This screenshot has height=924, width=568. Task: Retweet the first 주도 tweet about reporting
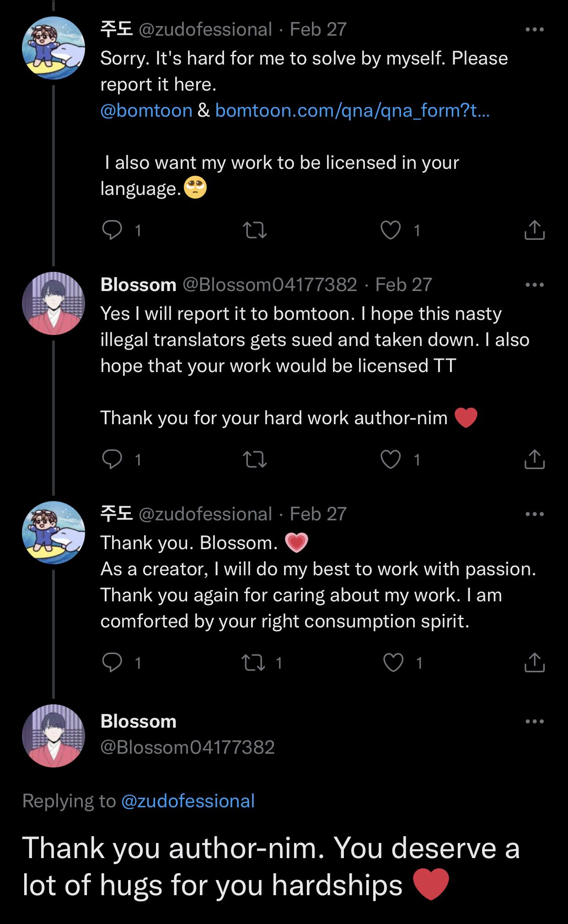click(x=254, y=230)
